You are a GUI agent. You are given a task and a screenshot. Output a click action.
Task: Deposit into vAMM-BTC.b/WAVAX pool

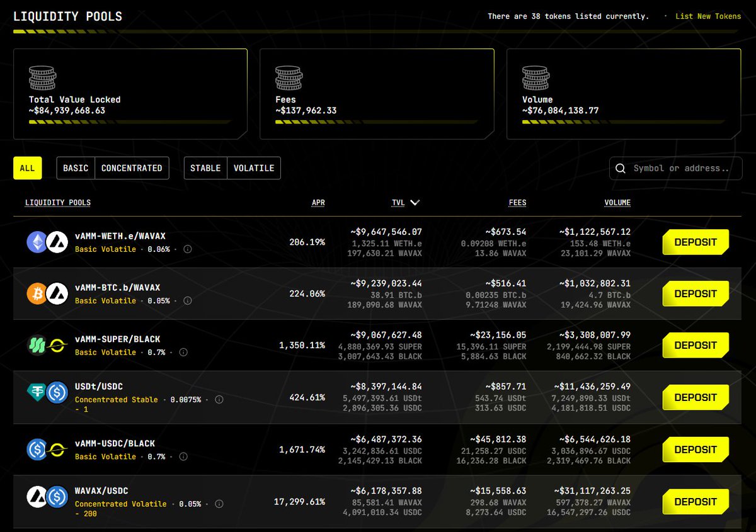pyautogui.click(x=696, y=293)
